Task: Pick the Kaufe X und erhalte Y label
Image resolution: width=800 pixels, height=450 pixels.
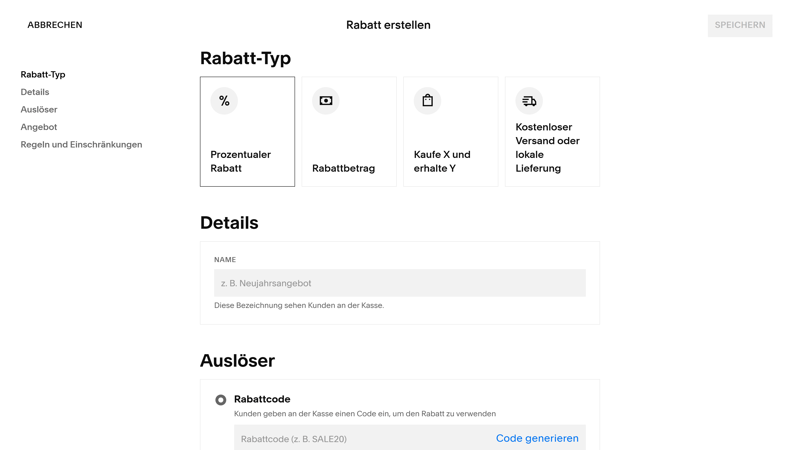Action: (x=442, y=161)
